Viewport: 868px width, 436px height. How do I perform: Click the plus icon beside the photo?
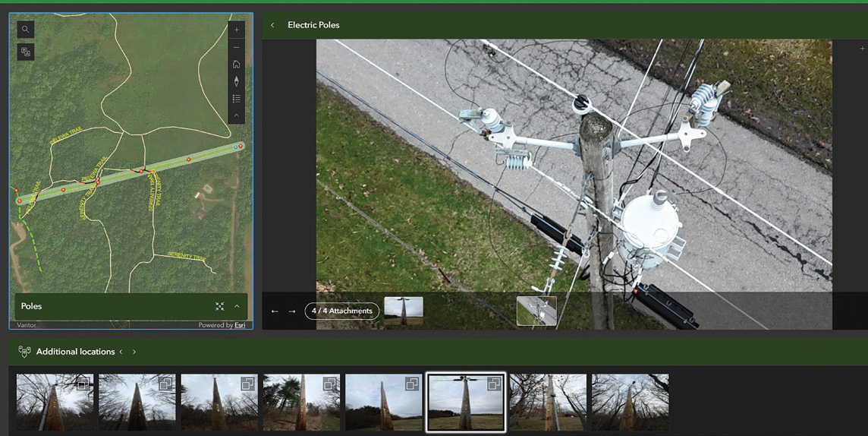click(862, 49)
